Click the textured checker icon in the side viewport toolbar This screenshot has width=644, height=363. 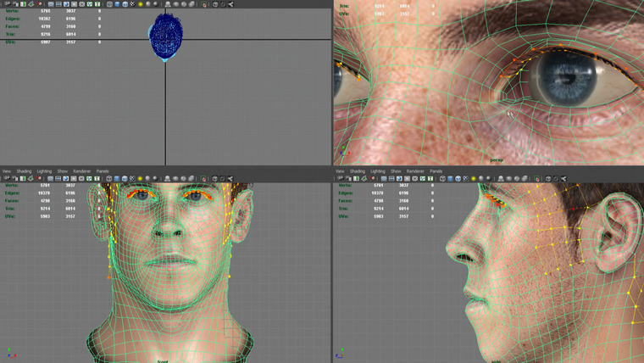[466, 179]
